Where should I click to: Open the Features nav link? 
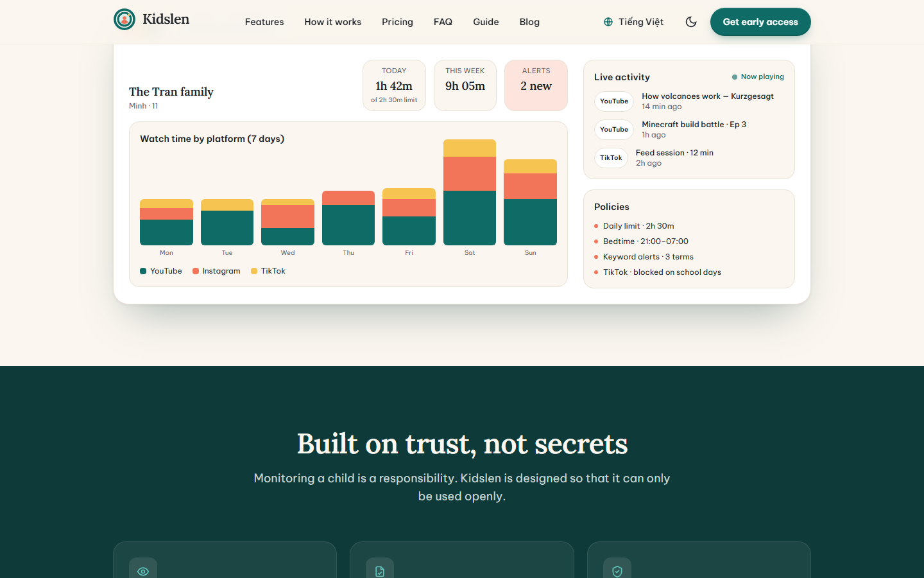(264, 22)
